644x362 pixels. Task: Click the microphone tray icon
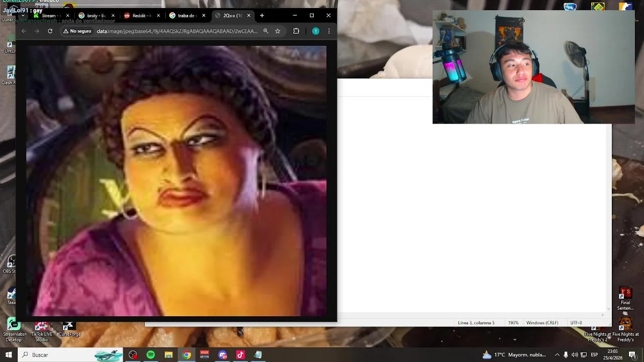click(566, 355)
